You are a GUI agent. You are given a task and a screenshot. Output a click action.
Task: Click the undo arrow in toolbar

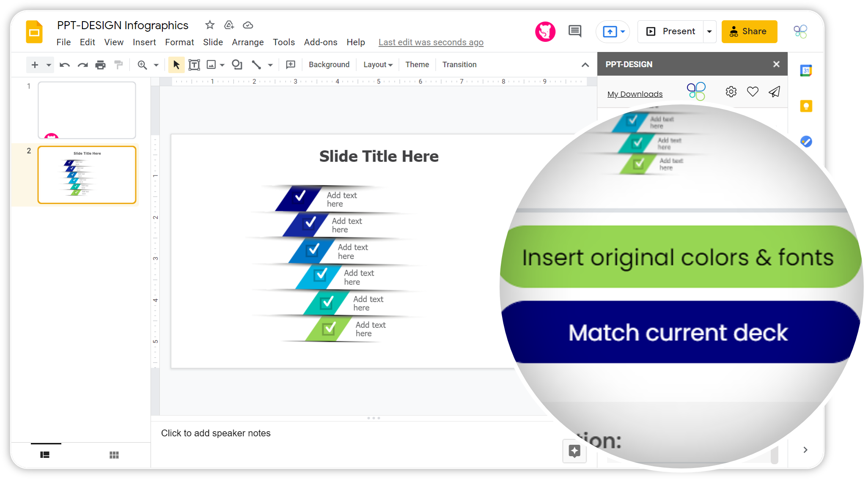(x=64, y=65)
